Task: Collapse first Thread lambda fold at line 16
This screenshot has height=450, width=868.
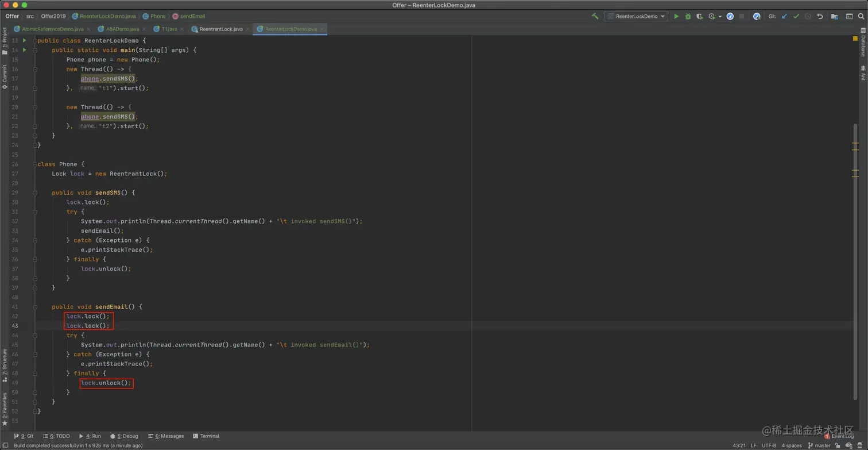Action: point(35,69)
